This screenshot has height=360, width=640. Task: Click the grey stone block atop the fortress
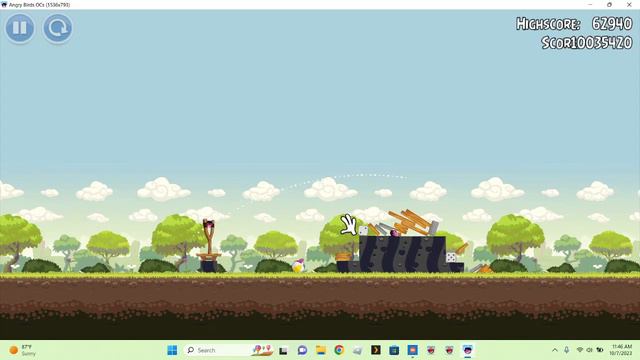[433, 227]
